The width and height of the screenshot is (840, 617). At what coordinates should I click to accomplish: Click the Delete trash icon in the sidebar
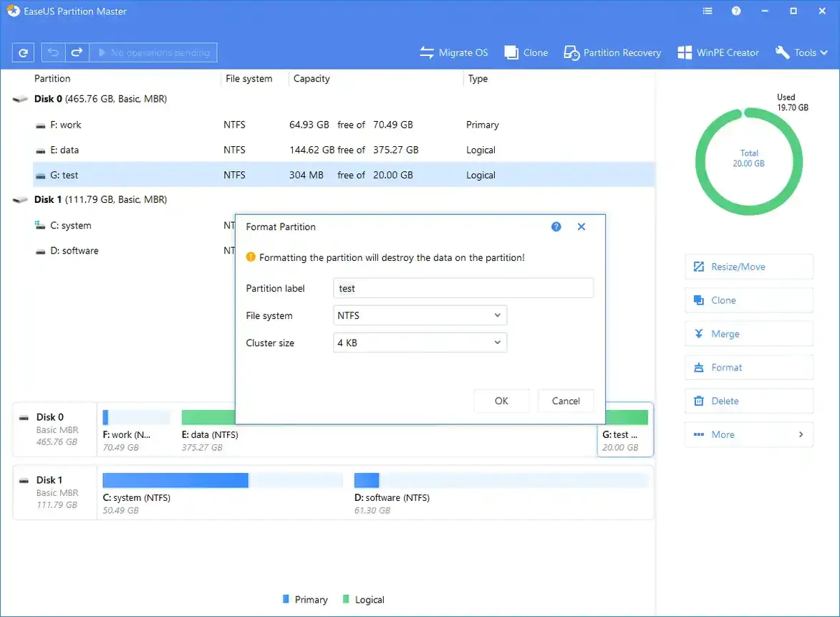tap(698, 401)
